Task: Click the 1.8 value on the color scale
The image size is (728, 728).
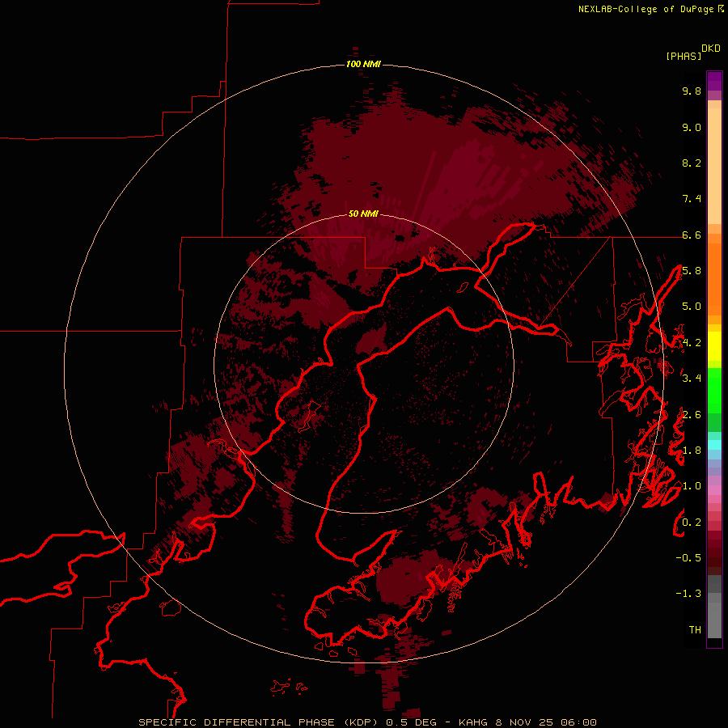Action: (692, 451)
